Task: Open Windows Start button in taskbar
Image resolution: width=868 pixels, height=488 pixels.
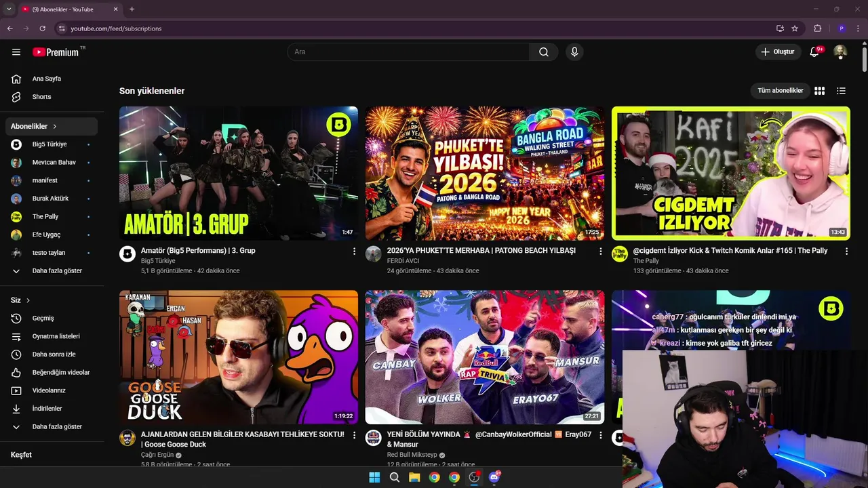Action: point(374,477)
